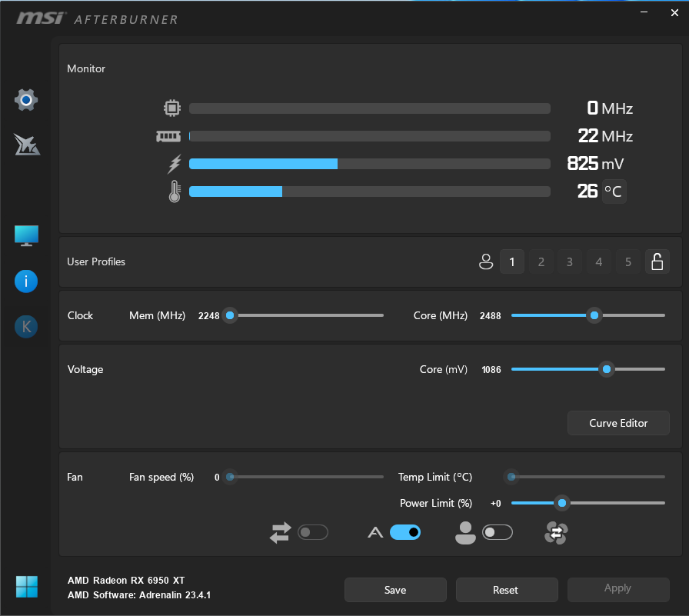The width and height of the screenshot is (689, 616).
Task: Disable the automatic fan toggle
Action: point(405,532)
